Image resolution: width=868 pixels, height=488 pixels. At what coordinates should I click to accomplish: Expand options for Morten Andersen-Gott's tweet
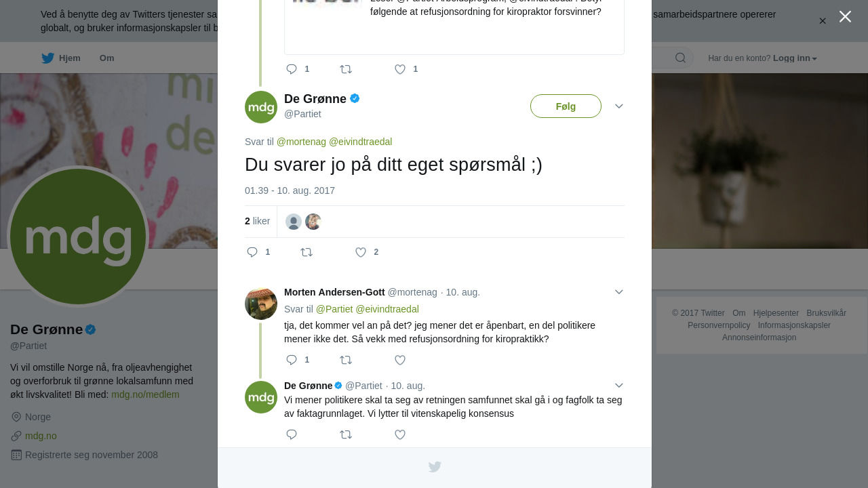click(619, 292)
